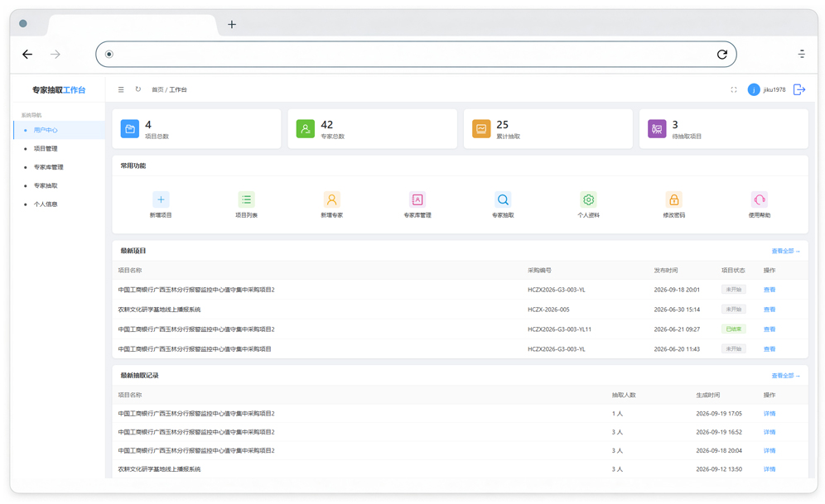Click 查看 for the project published 2026-09-18 20:01

[770, 290]
